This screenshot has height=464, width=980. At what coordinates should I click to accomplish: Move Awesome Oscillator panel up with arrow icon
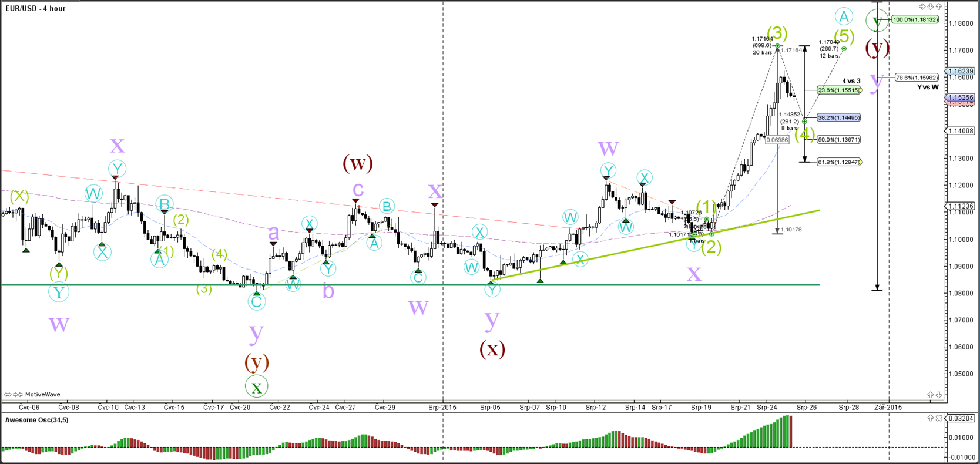(x=931, y=418)
